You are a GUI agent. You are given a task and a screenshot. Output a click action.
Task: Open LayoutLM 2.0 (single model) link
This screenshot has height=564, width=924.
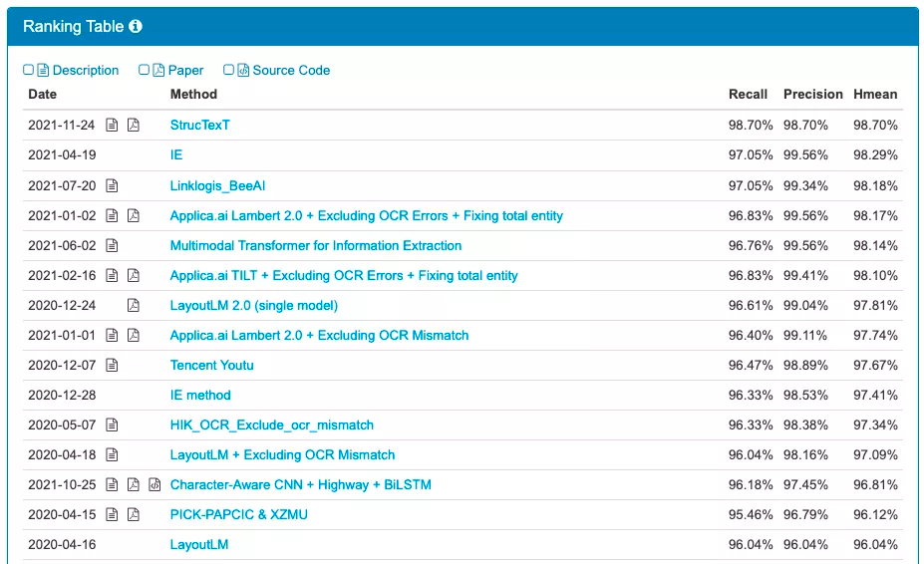point(253,305)
